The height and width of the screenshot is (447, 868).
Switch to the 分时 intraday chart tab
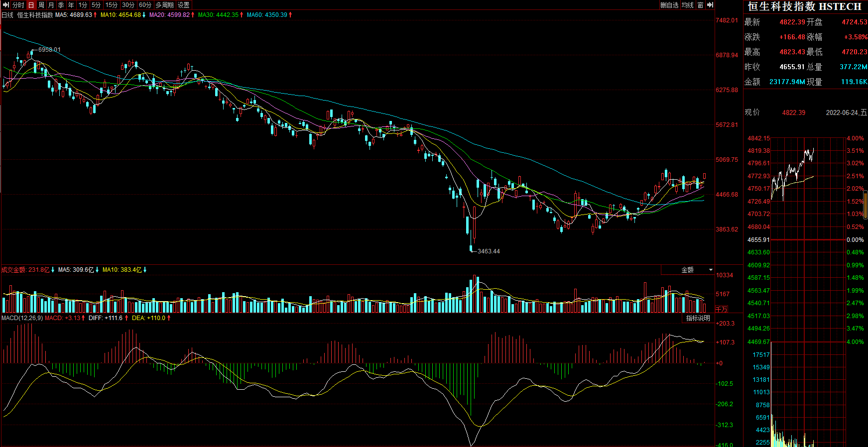18,5
